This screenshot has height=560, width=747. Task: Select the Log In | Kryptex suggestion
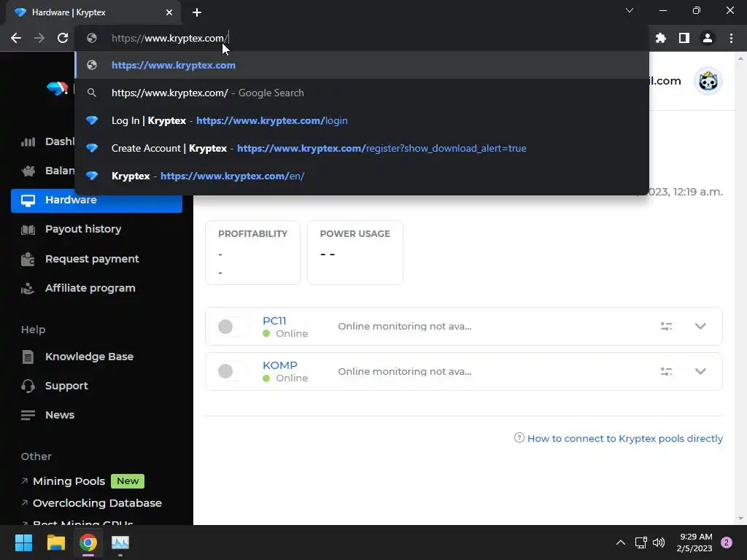tap(362, 120)
